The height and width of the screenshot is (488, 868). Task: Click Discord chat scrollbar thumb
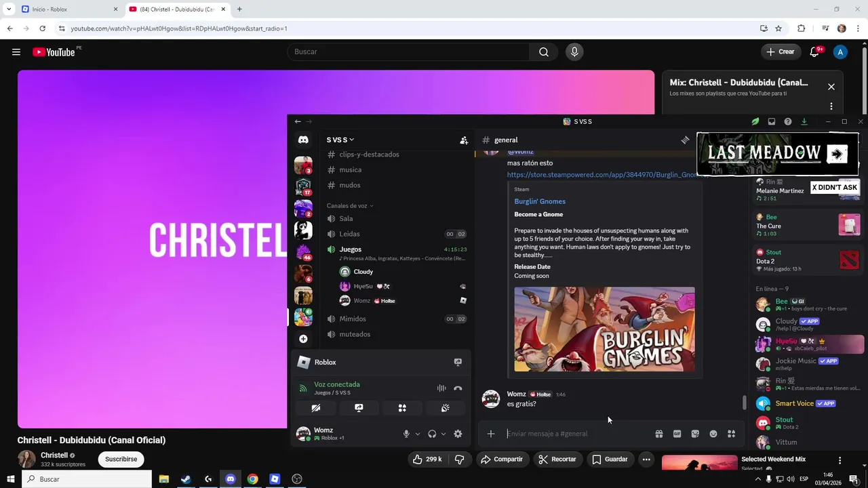(744, 403)
